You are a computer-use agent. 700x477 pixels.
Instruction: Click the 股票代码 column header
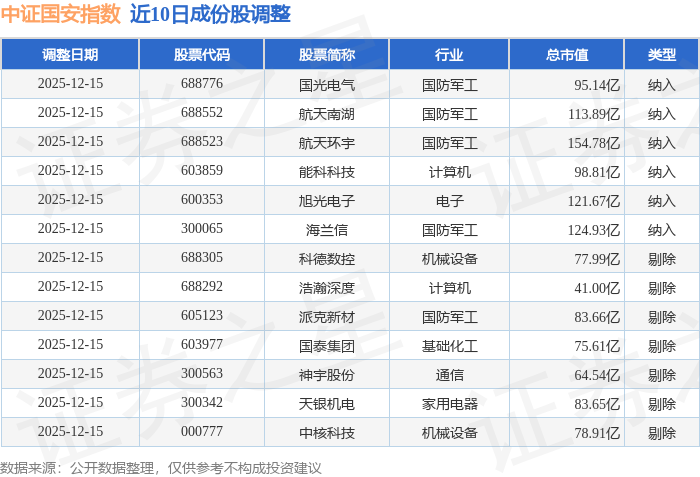pos(202,54)
